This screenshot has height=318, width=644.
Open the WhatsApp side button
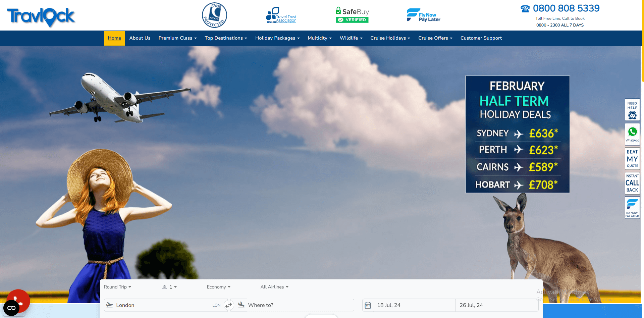pos(632,134)
